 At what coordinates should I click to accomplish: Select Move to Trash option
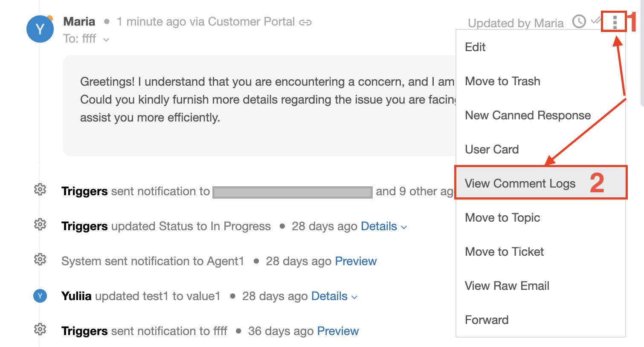pyautogui.click(x=502, y=81)
